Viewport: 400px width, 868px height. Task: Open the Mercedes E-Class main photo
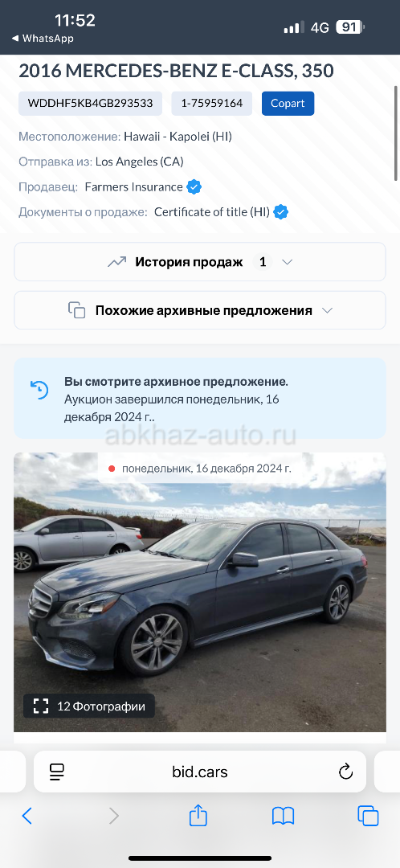pos(200,592)
